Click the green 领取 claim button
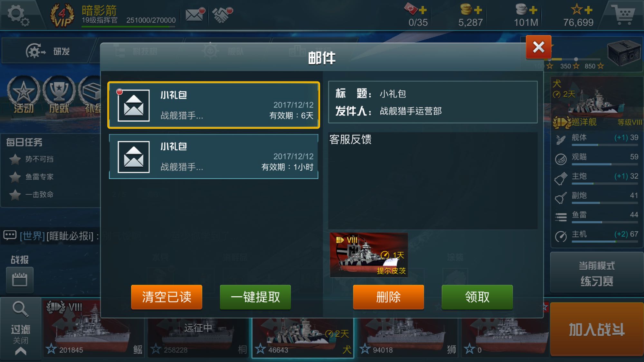 477,297
